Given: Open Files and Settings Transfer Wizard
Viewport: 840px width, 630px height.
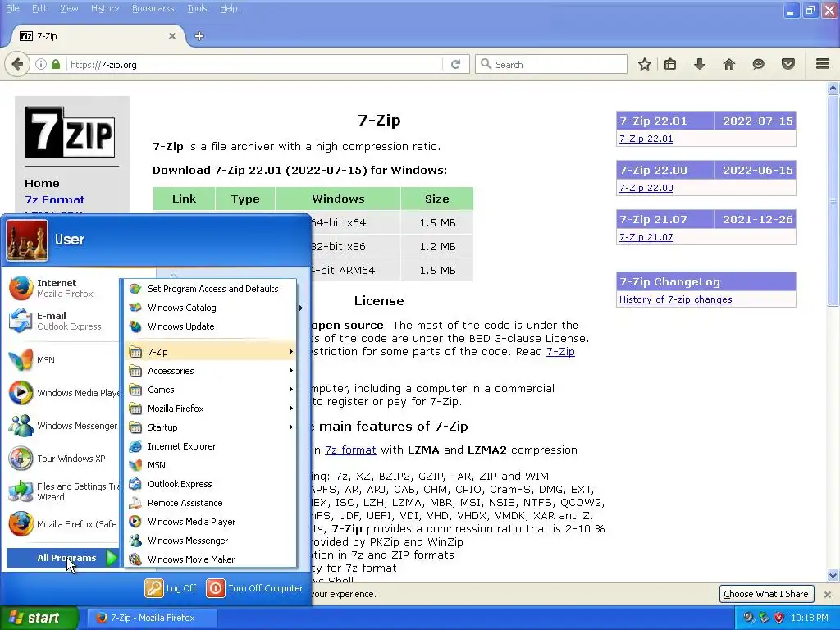Looking at the screenshot, I should pos(62,491).
